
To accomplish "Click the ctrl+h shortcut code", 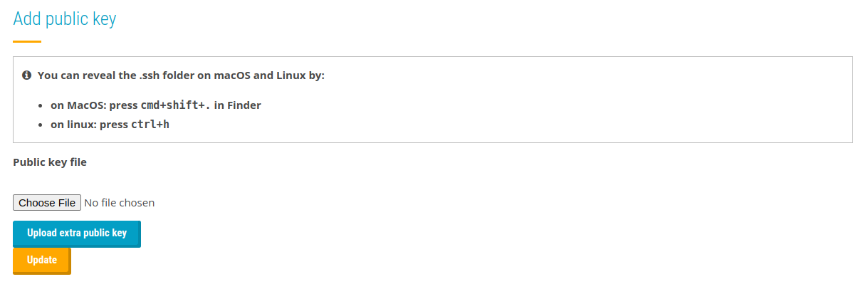I will (150, 125).
